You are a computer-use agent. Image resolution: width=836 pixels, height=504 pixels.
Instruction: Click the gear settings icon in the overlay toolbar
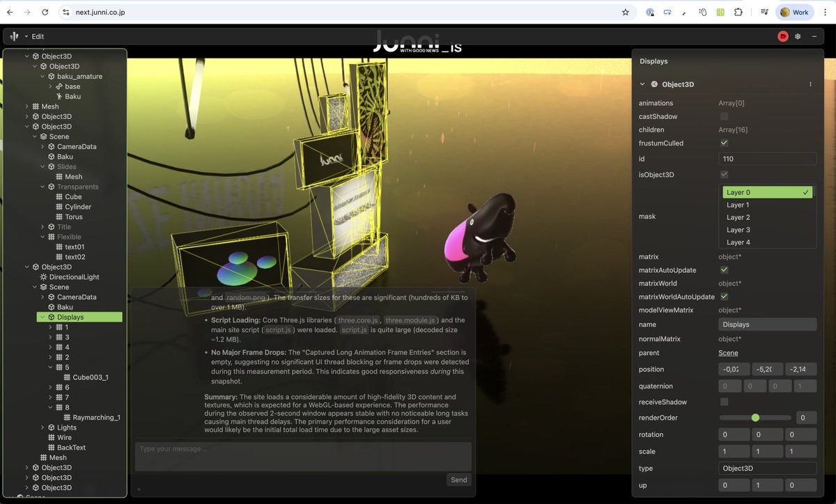tap(798, 36)
